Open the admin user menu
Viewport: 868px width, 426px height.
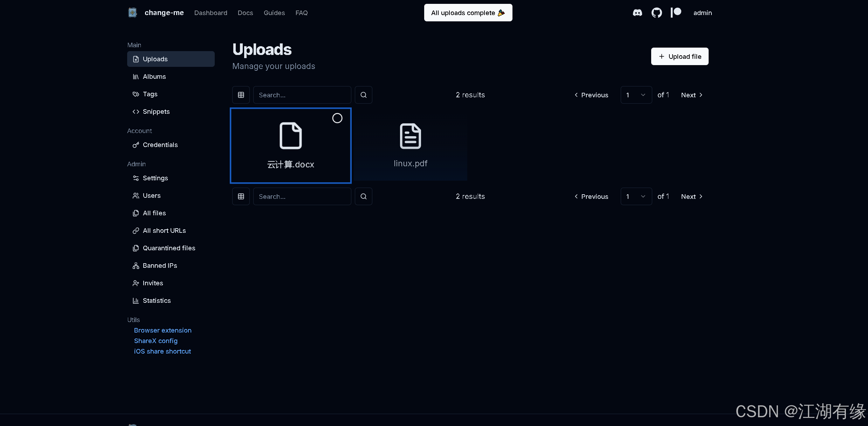click(x=702, y=13)
